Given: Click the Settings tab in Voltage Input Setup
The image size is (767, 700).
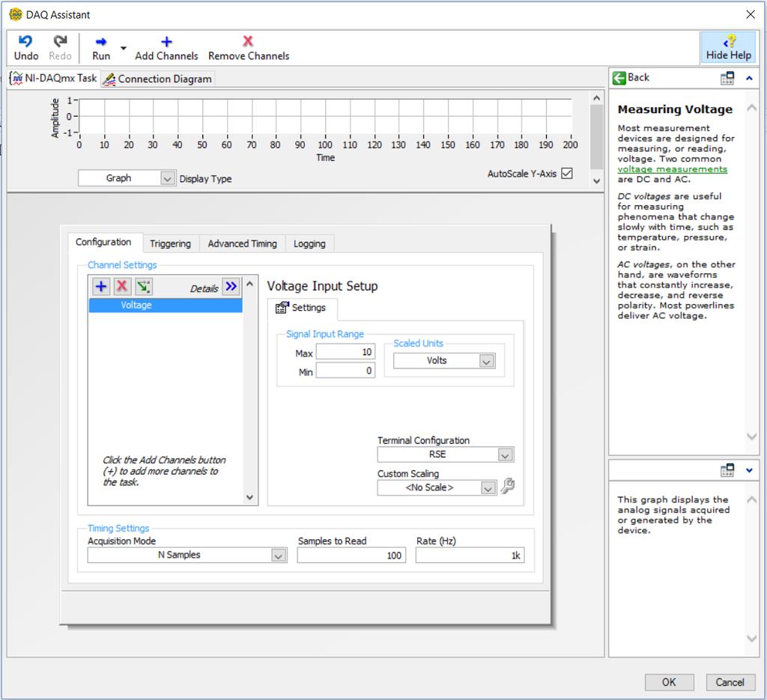Looking at the screenshot, I should coord(302,308).
